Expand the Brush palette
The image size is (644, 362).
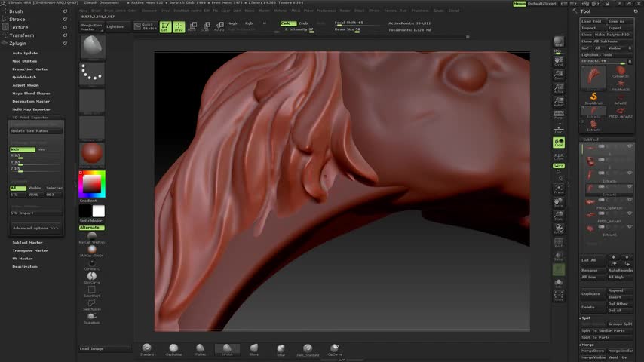coord(16,11)
